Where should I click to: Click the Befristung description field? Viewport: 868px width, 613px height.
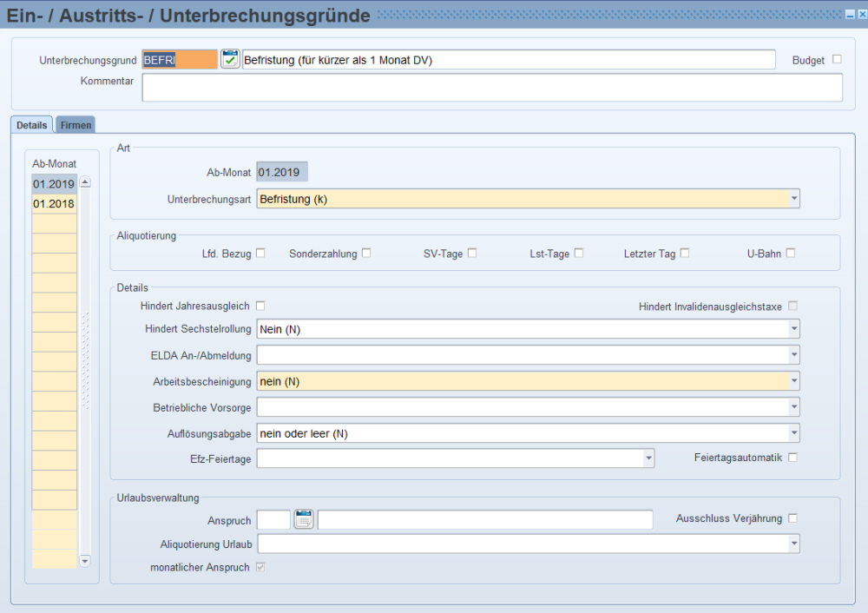[508, 59]
